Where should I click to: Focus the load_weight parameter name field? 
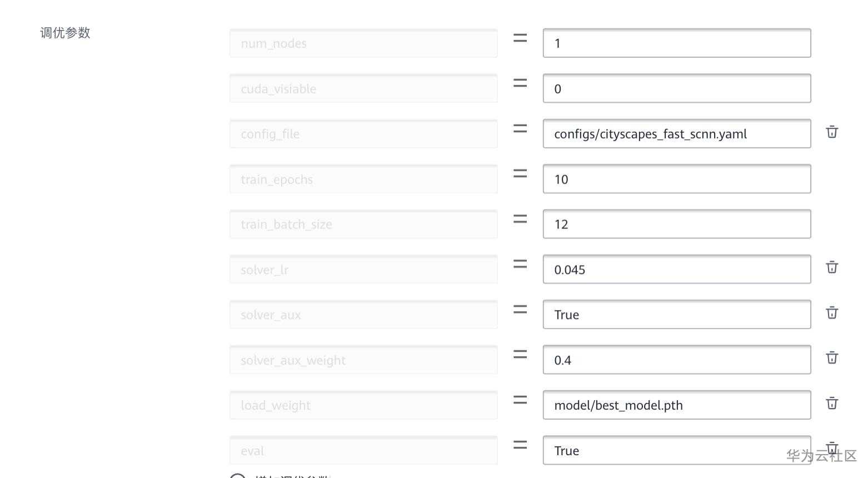[363, 405]
